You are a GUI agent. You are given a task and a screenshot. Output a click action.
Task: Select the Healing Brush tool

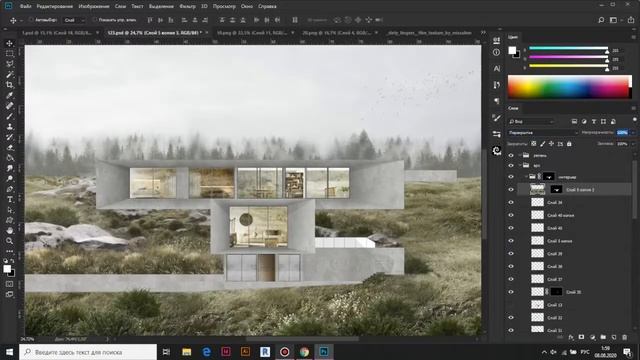pos(9,106)
